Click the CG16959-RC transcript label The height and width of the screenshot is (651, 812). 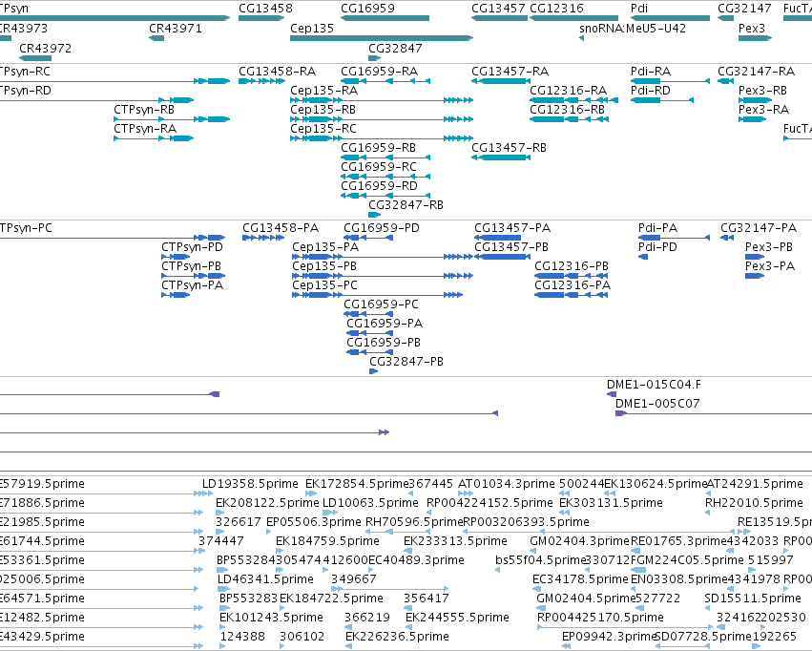click(x=379, y=167)
